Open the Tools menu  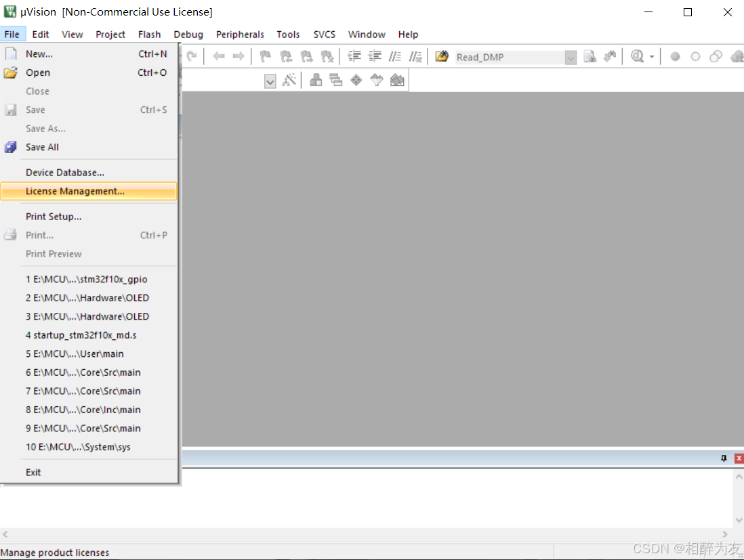pos(288,35)
